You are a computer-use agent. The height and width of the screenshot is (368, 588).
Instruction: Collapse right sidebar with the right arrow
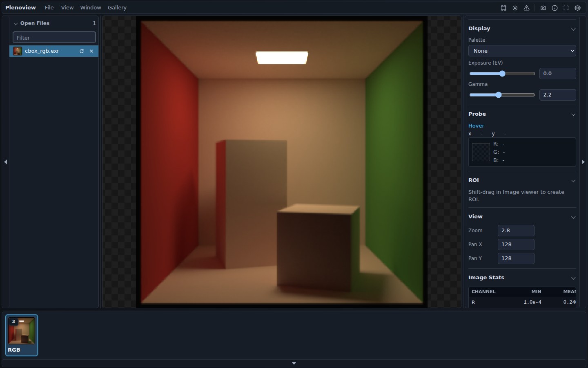[x=583, y=162]
